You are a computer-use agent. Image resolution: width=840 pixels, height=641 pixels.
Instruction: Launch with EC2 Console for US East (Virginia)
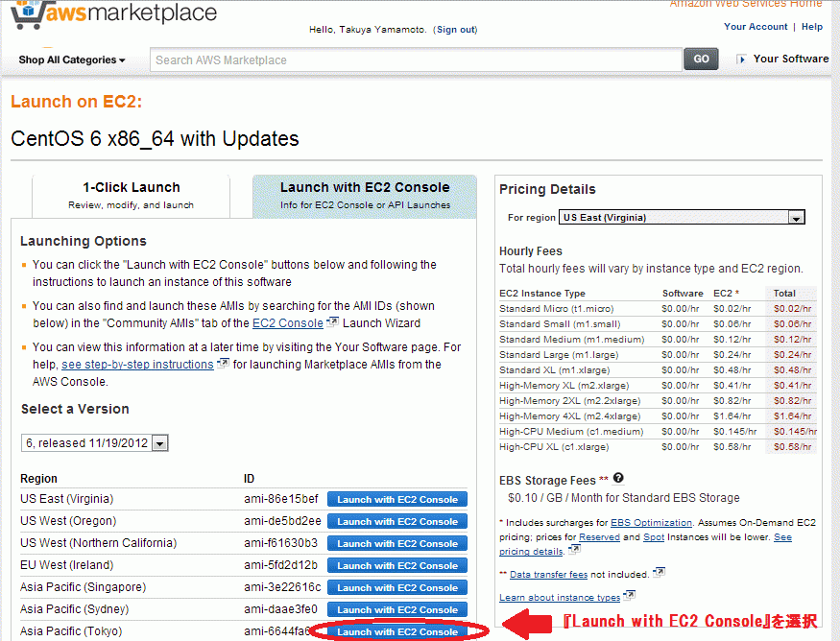point(397,500)
